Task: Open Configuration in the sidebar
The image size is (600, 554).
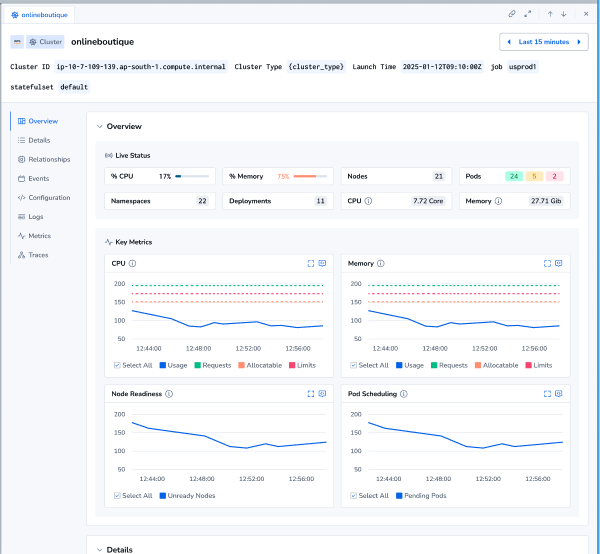Action: (x=44, y=197)
